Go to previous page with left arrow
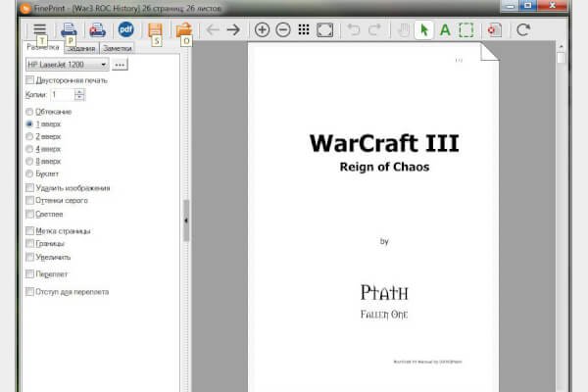The height and width of the screenshot is (392, 588). (213, 29)
